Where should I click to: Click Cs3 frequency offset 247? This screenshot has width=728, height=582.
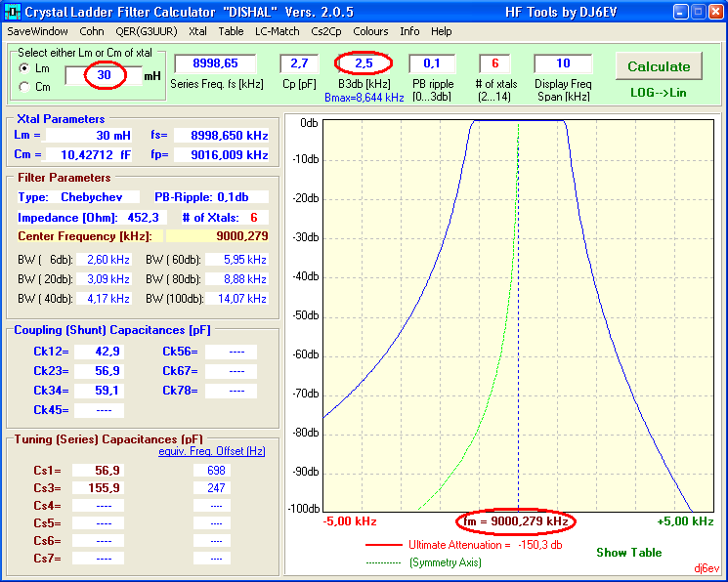pyautogui.click(x=212, y=488)
